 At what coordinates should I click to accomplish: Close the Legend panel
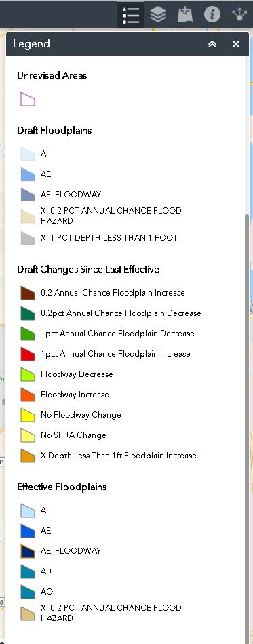[x=236, y=44]
